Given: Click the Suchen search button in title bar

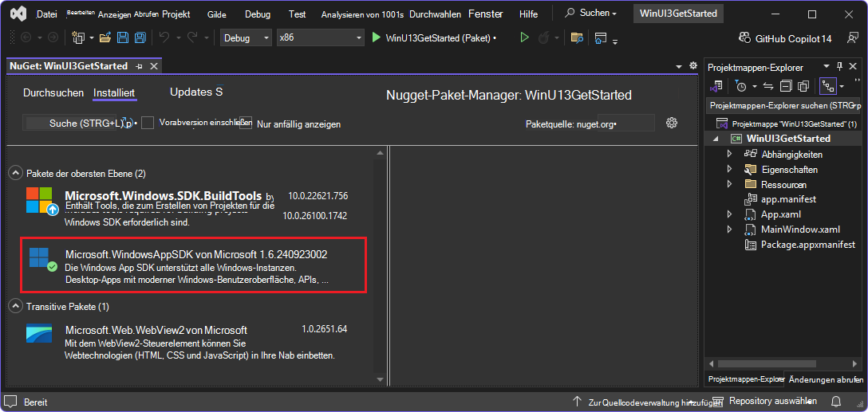Looking at the screenshot, I should pyautogui.click(x=592, y=14).
